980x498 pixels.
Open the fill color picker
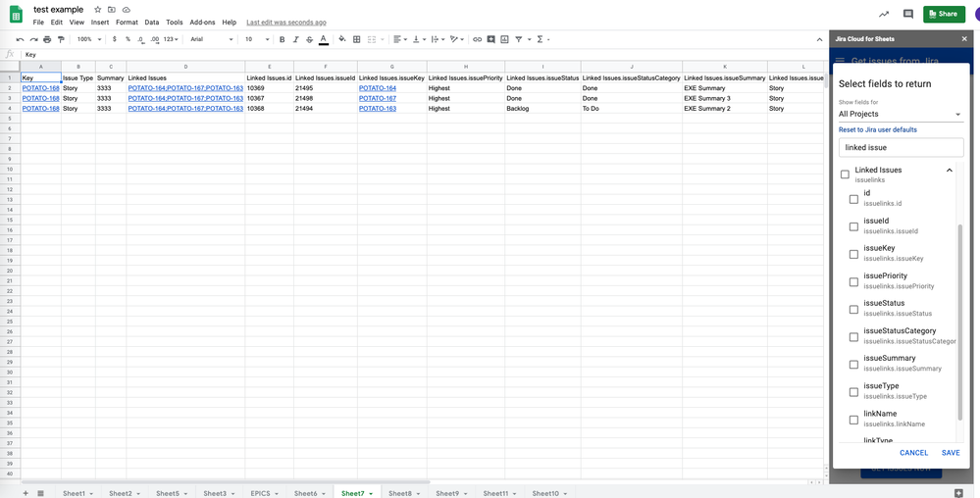(x=342, y=39)
